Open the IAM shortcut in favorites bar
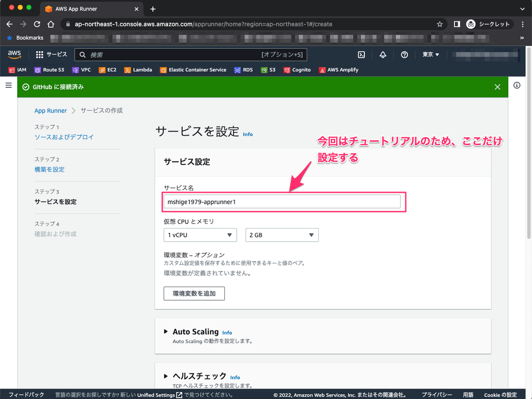The height and width of the screenshot is (399, 532). tap(18, 70)
